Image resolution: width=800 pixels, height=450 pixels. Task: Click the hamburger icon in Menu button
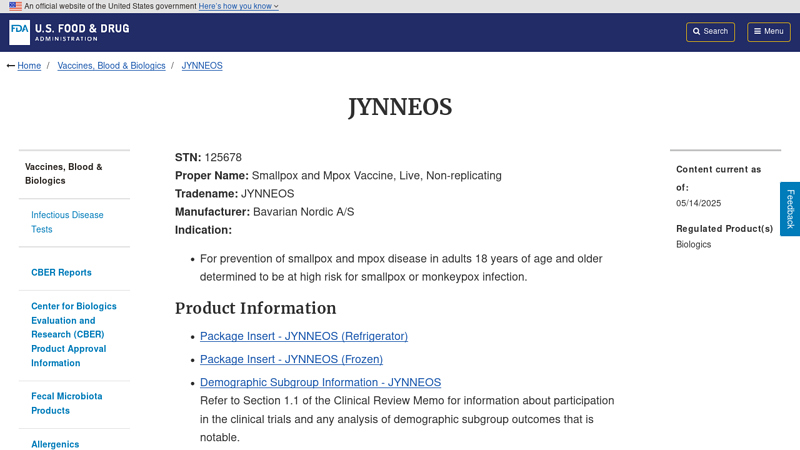(757, 32)
